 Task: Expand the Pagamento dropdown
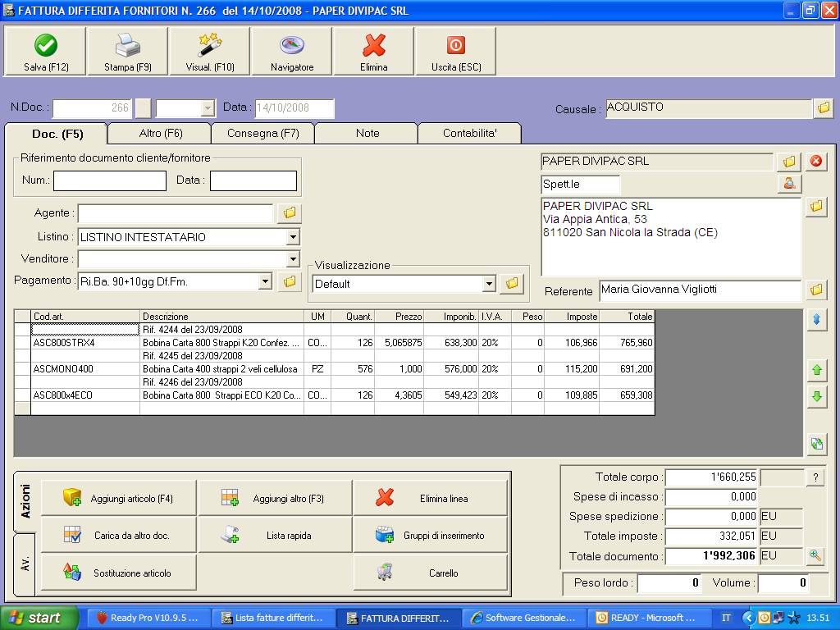click(265, 281)
